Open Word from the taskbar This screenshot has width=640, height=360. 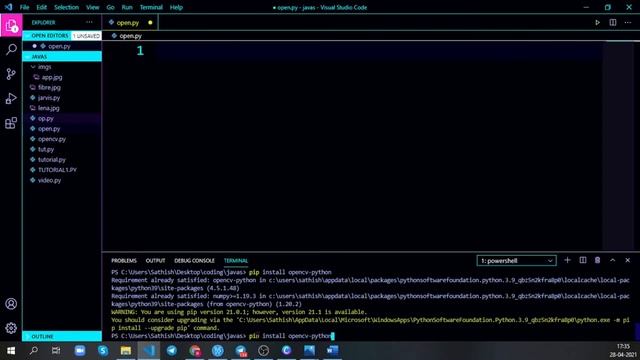click(x=332, y=351)
